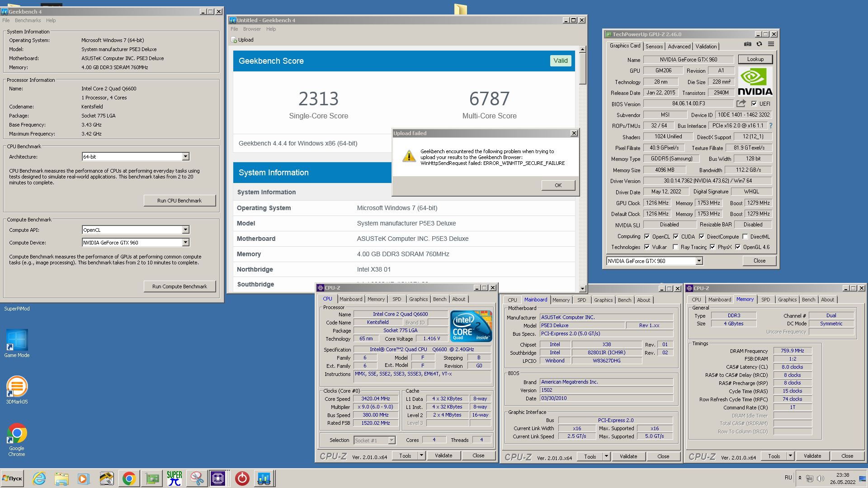Screen dimensions: 868x488
Task: Open SuperPi from the taskbar
Action: coord(175,479)
